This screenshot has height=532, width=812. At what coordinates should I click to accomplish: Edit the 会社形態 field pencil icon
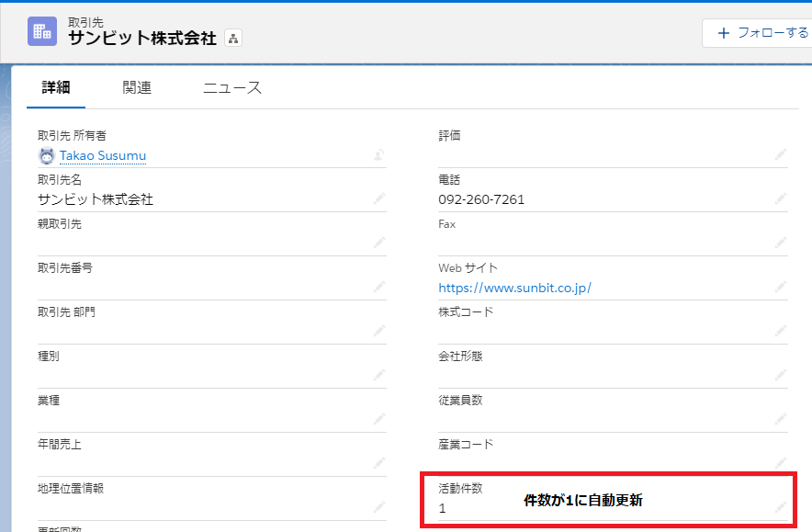(781, 375)
